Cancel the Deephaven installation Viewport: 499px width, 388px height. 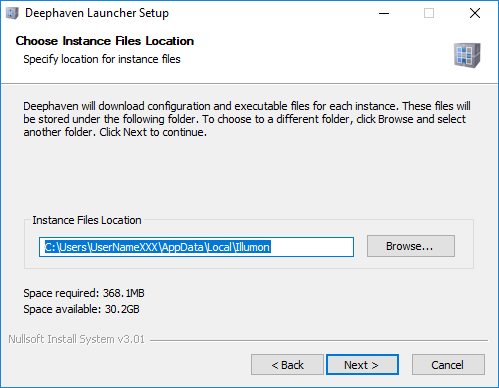448,365
